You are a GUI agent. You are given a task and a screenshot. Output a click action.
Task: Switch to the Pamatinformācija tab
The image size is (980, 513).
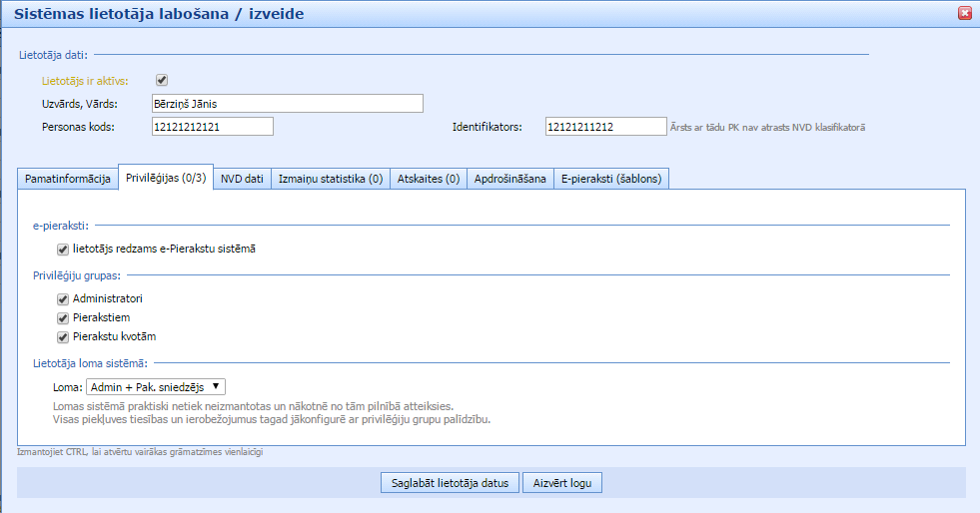point(68,179)
